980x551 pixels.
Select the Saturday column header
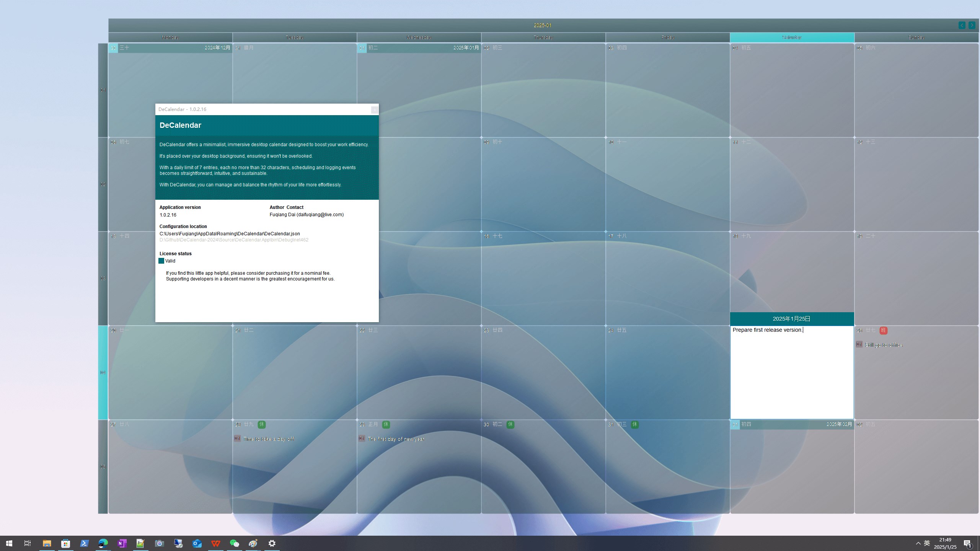click(x=792, y=37)
